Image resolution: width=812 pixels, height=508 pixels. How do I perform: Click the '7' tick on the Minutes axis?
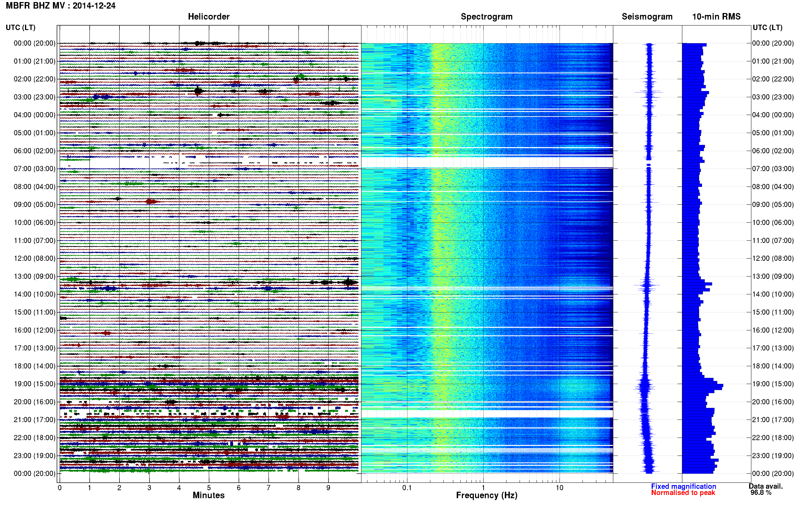pos(269,488)
